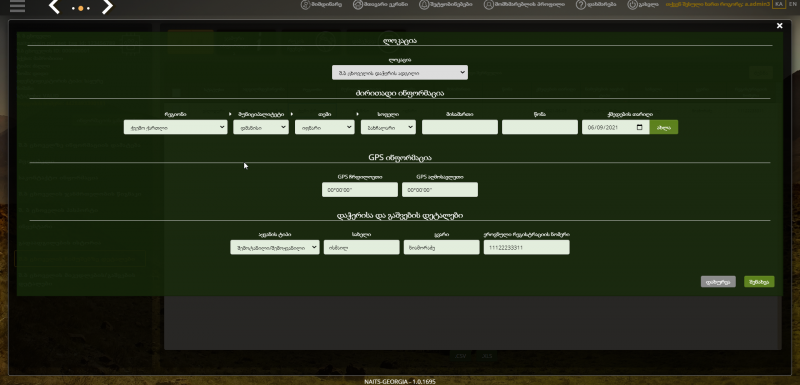Screen dimensions: 800x385
Task: Go back with the left chevron arrow
Action: [54, 7]
